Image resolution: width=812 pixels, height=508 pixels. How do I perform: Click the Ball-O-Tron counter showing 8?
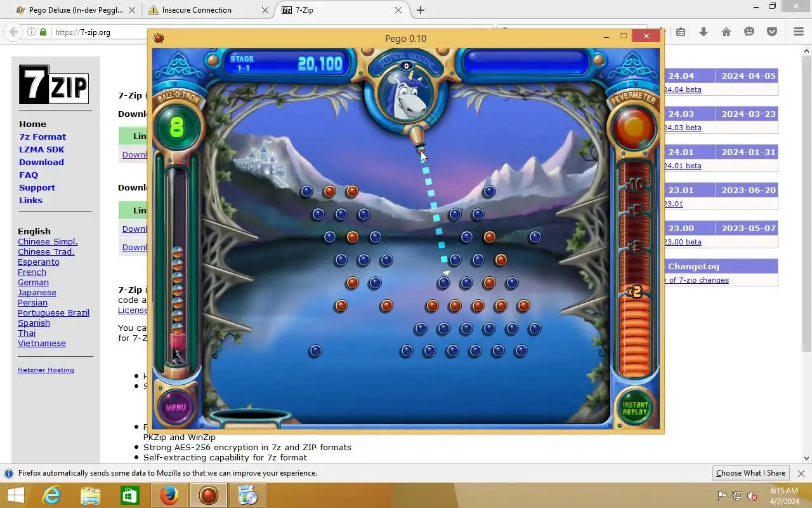[x=176, y=128]
